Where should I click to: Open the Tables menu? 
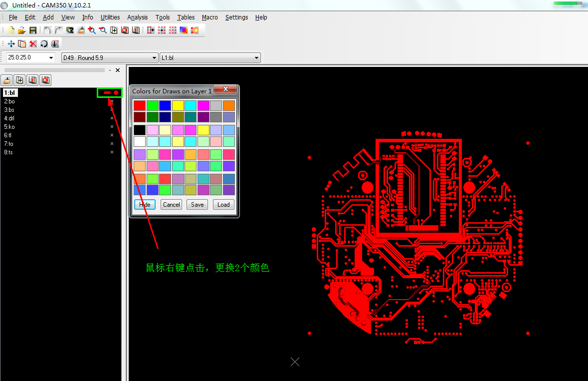tap(186, 17)
